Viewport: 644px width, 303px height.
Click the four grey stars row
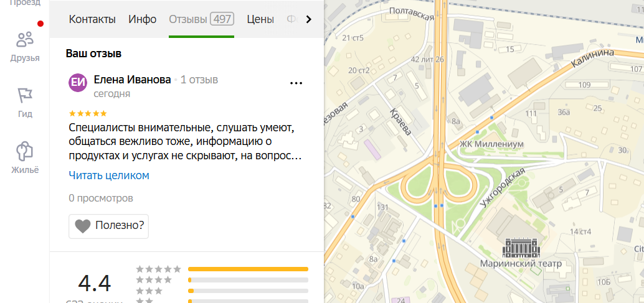coord(154,280)
